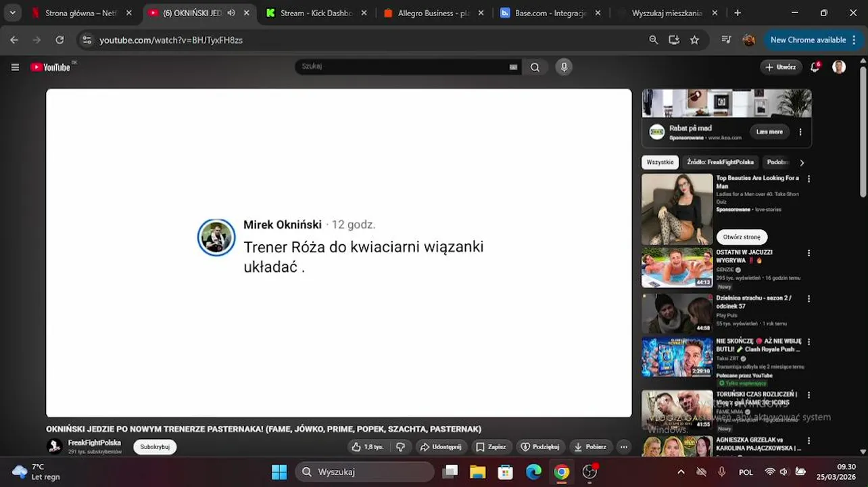The height and width of the screenshot is (487, 868).
Task: Select the Wszystkie filter chip
Action: pyautogui.click(x=660, y=162)
